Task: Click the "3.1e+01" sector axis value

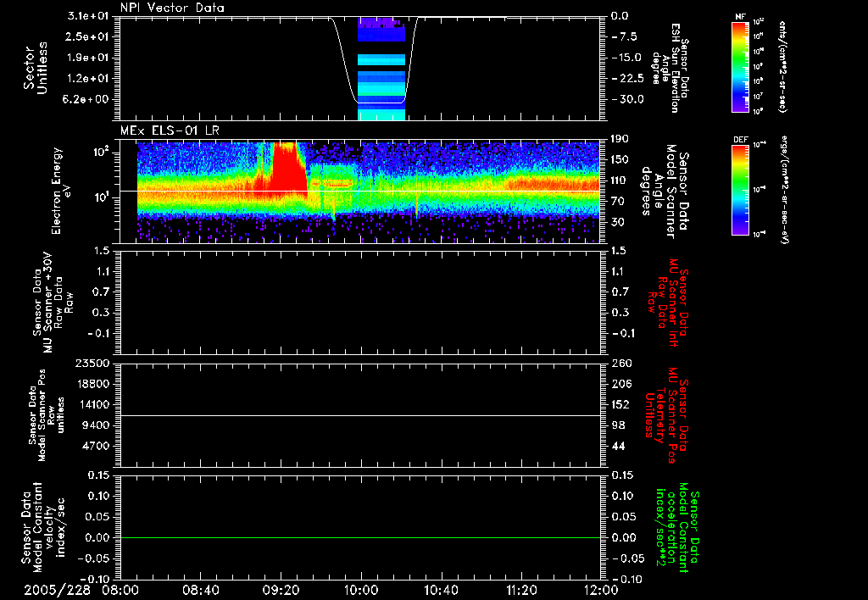Action: (x=88, y=16)
